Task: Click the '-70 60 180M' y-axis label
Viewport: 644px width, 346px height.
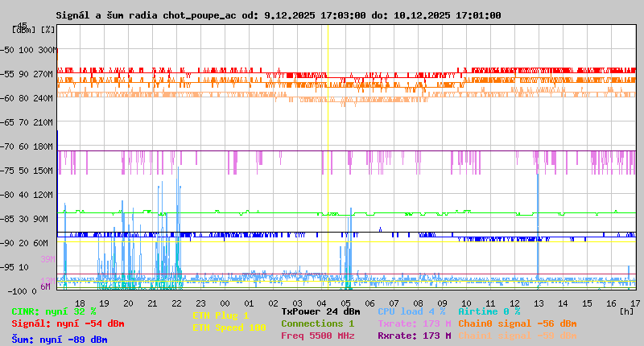Action: pos(27,146)
